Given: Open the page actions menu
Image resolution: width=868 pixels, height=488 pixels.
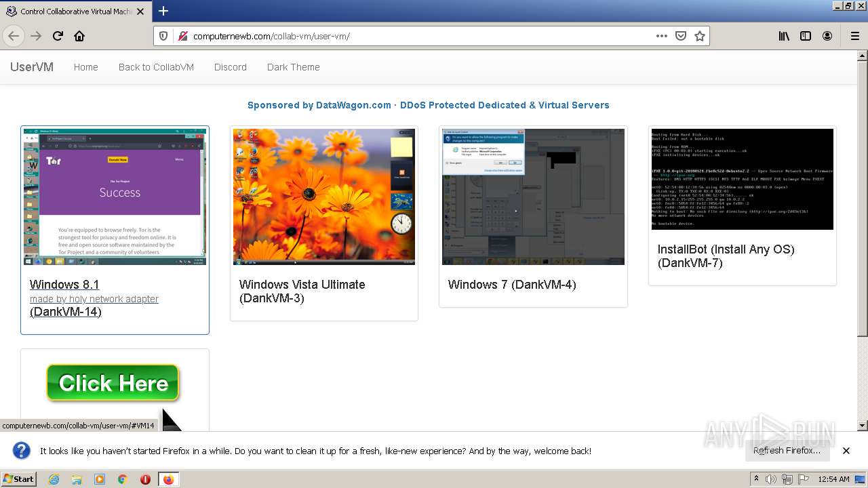Looking at the screenshot, I should coord(662,36).
